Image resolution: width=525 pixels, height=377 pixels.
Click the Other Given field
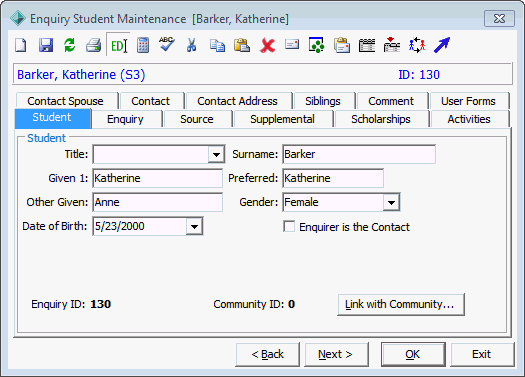point(157,202)
